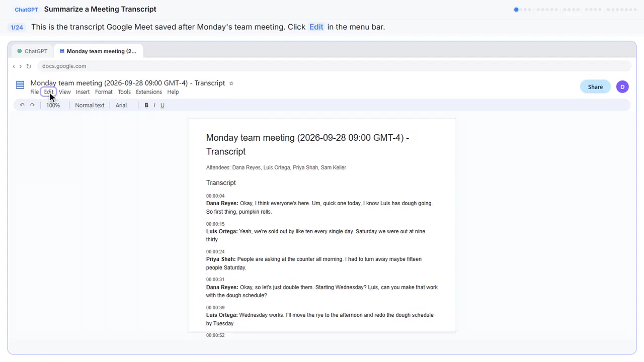
Task: Open the Tools menu
Action: (x=124, y=92)
